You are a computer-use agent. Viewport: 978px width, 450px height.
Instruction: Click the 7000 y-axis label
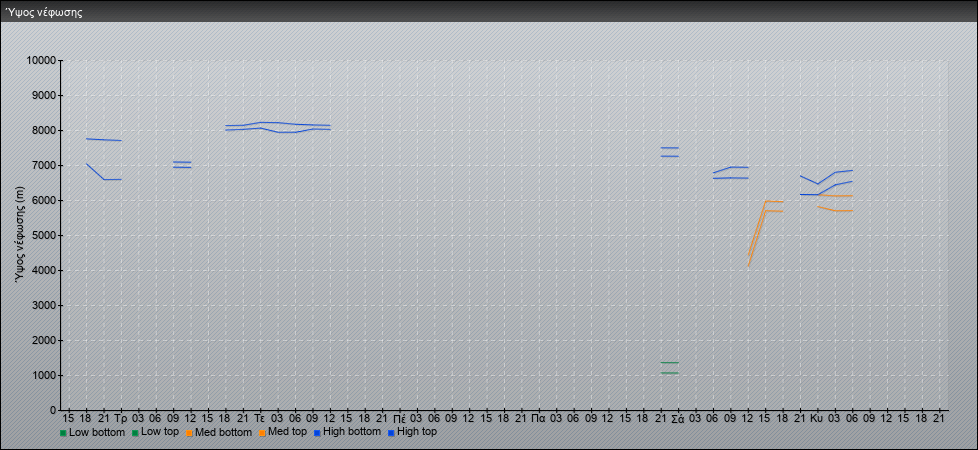click(x=44, y=165)
